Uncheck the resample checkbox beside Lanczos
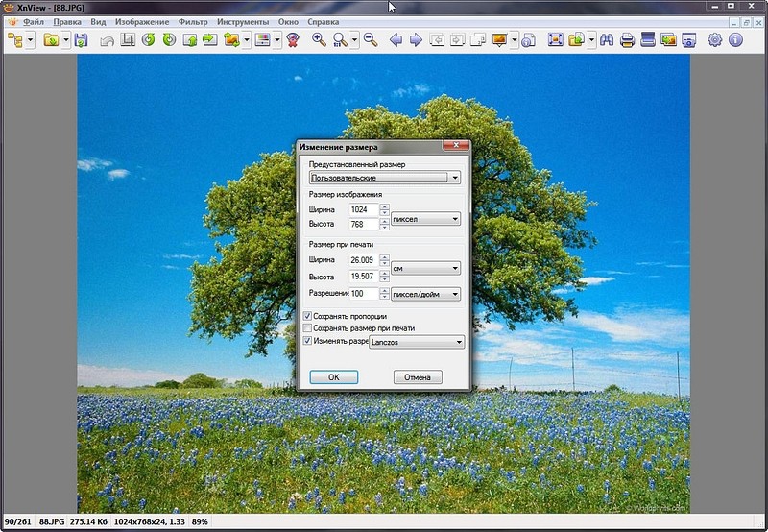768x532 pixels. point(307,341)
